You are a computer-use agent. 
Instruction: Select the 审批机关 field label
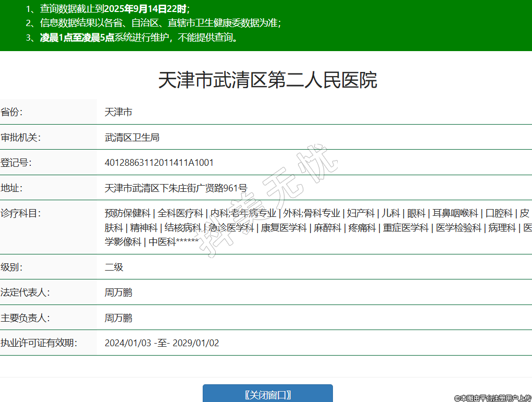coord(21,138)
